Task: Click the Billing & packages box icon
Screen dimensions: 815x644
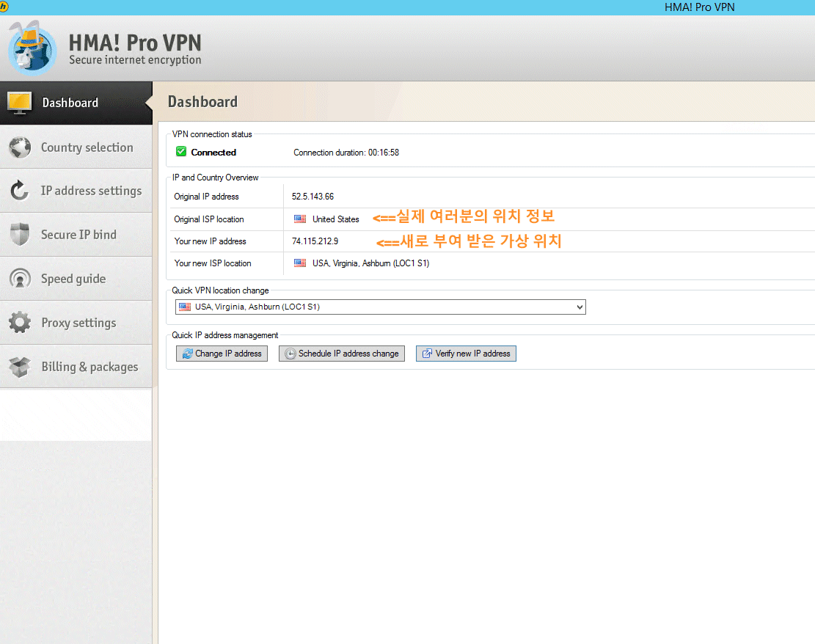Action: [x=20, y=367]
